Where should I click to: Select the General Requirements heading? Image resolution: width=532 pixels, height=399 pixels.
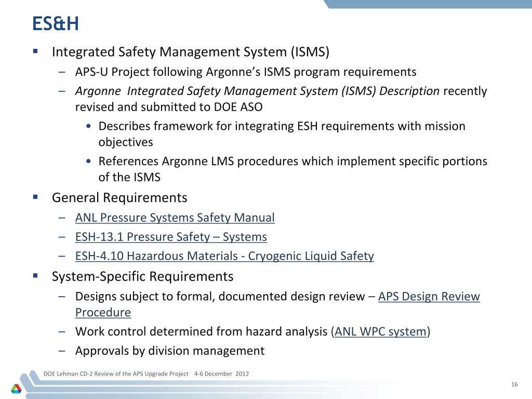click(x=119, y=197)
